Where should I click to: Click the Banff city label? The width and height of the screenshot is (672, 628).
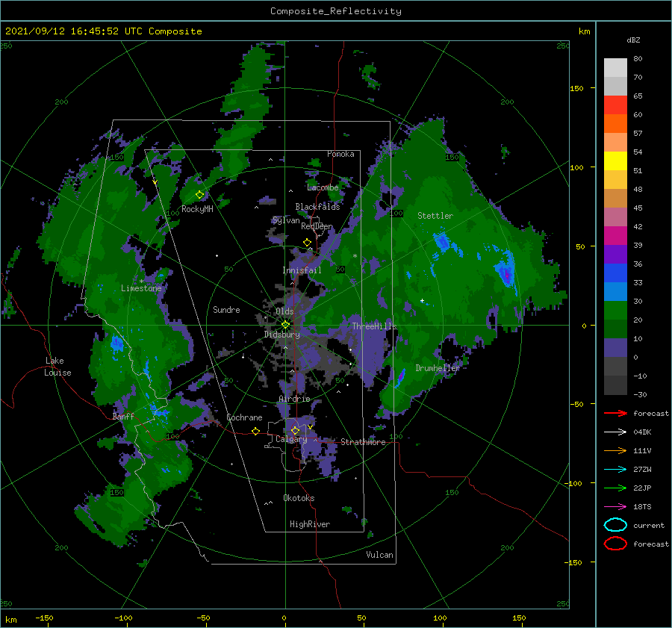[x=123, y=416]
